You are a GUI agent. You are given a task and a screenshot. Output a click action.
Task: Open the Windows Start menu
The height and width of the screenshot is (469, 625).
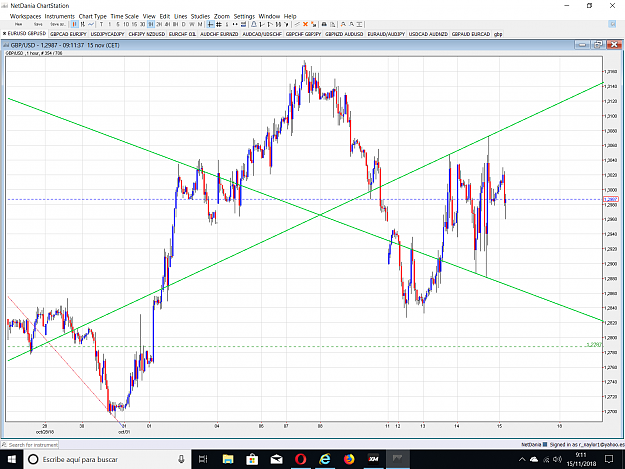pos(12,459)
